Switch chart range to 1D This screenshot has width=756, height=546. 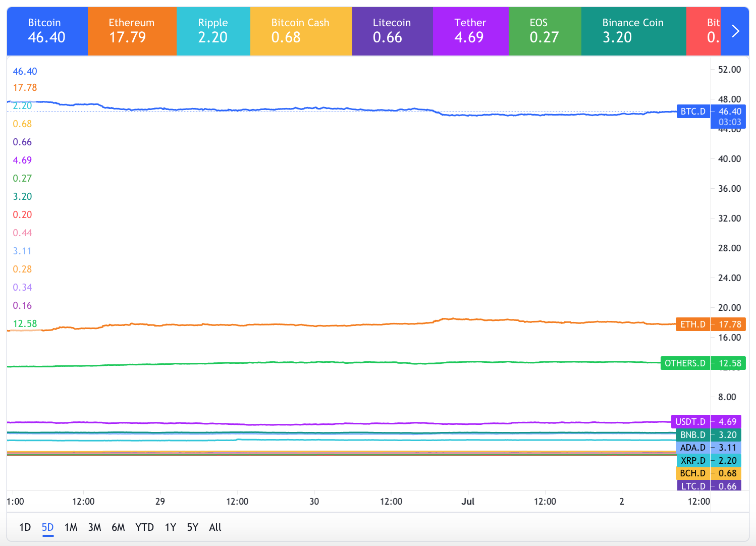(25, 527)
